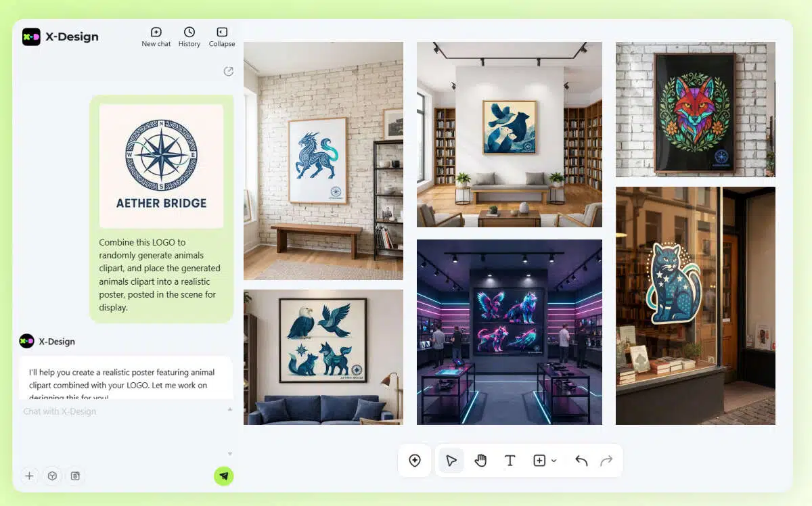Click the plus attachment button in chat
The height and width of the screenshot is (506, 812).
tap(29, 476)
